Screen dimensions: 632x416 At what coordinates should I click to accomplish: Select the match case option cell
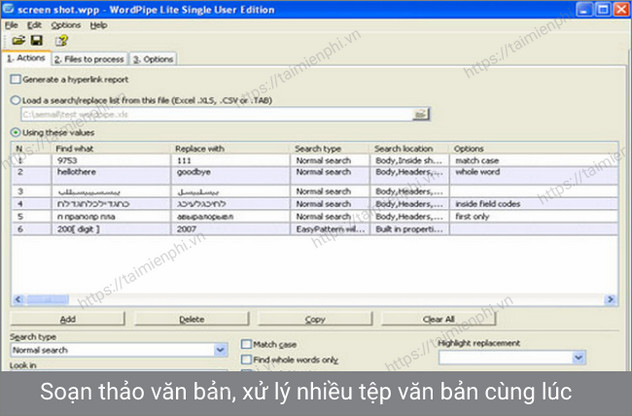coord(534,160)
